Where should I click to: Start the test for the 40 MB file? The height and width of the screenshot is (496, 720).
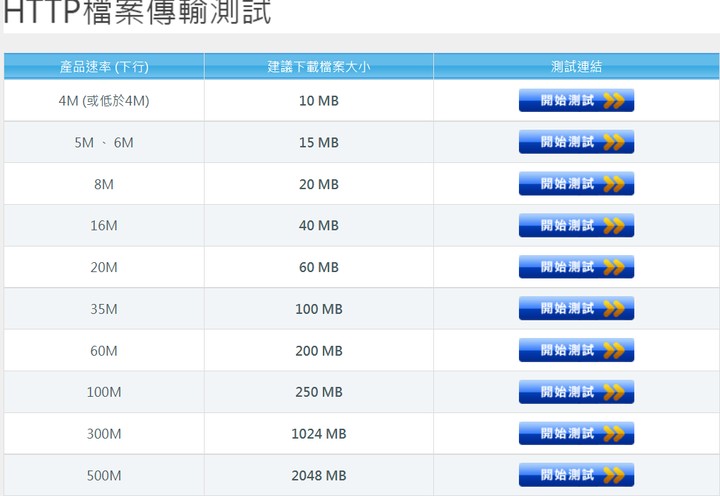click(x=576, y=225)
